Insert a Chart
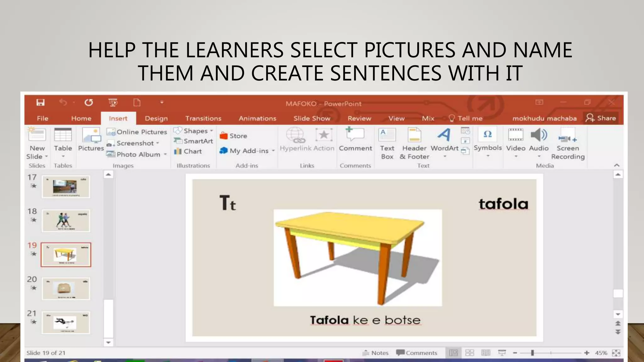The height and width of the screenshot is (362, 644). 188,151
